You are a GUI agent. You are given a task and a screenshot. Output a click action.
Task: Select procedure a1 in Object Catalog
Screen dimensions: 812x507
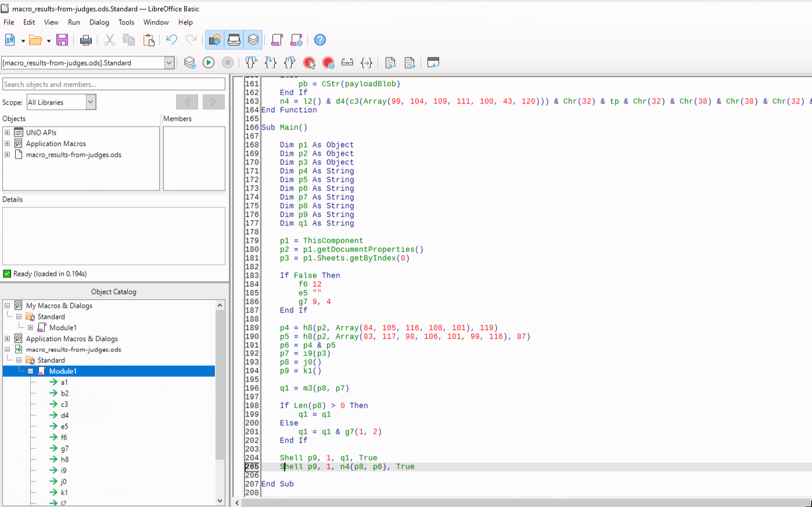click(64, 382)
